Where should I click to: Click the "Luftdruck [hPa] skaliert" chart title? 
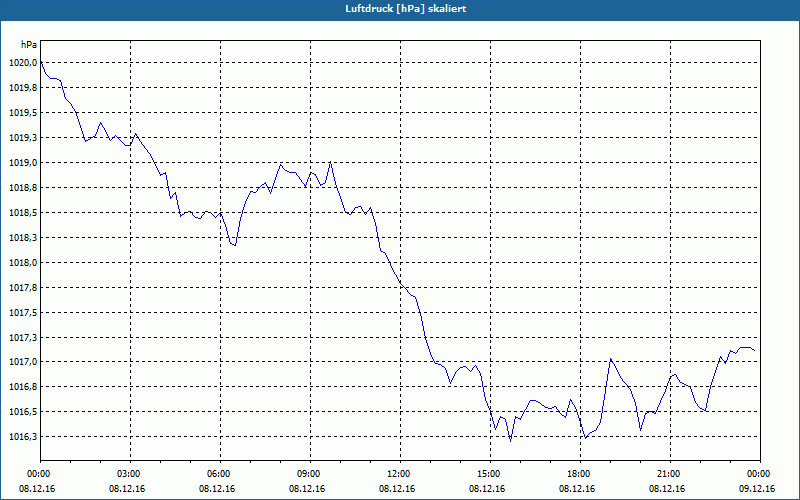[406, 9]
